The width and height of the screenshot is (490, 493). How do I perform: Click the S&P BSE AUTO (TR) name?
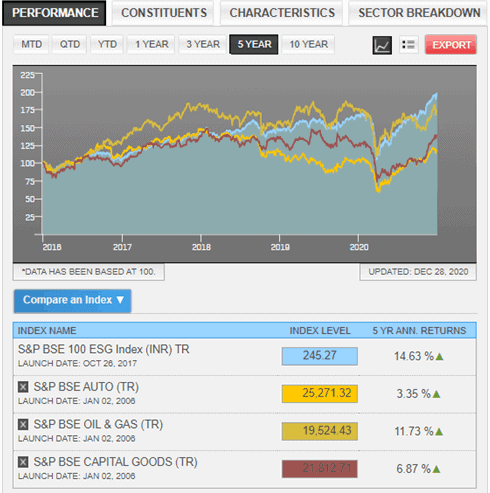tap(86, 387)
